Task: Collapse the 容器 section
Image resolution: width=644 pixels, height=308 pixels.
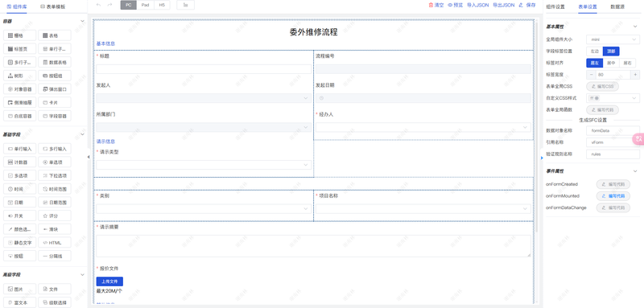Action: click(82, 21)
